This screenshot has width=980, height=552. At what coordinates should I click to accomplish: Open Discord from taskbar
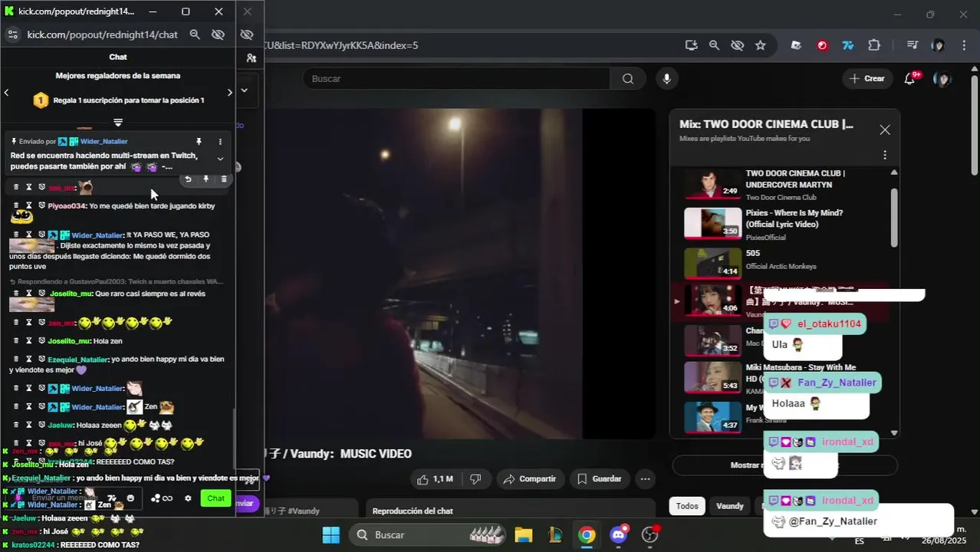coord(618,534)
